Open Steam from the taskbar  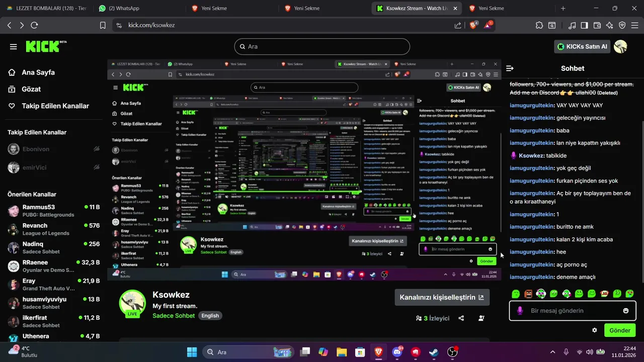coord(434,352)
